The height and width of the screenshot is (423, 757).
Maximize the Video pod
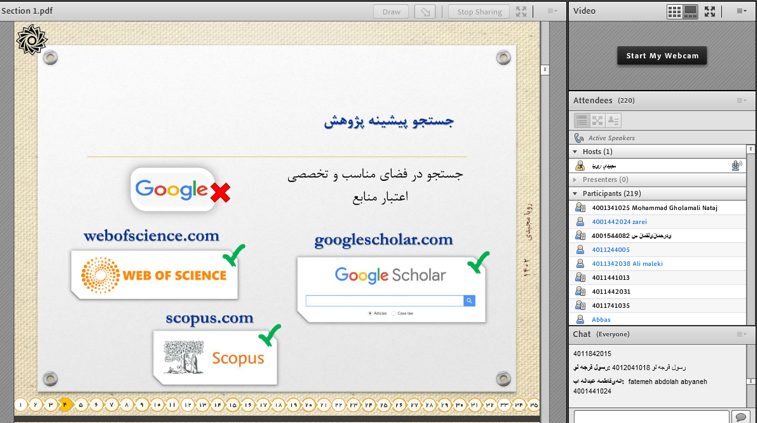(x=710, y=12)
